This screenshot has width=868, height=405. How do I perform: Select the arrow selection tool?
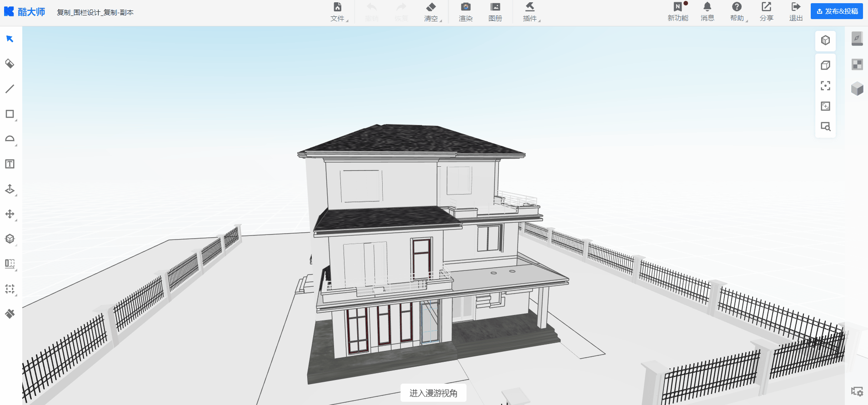10,39
